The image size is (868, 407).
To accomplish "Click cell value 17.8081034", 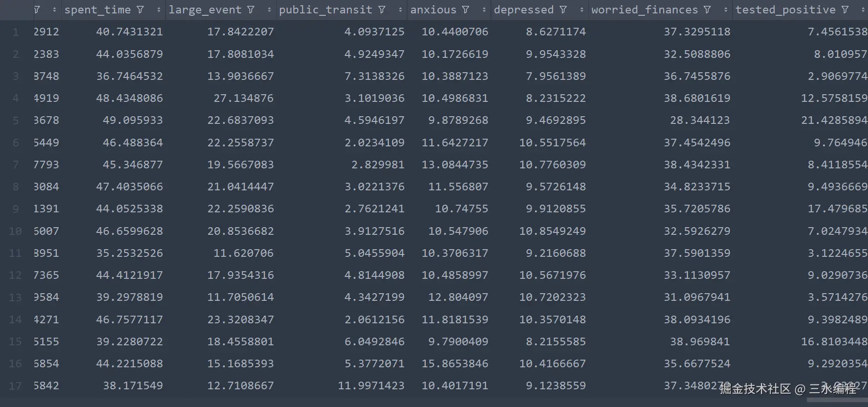I will click(x=240, y=54).
